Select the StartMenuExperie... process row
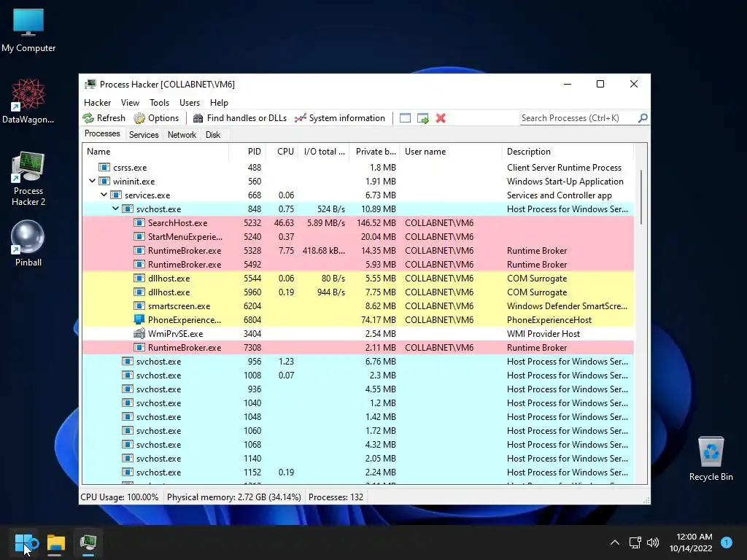Screen dimensions: 747x560 point(357,237)
